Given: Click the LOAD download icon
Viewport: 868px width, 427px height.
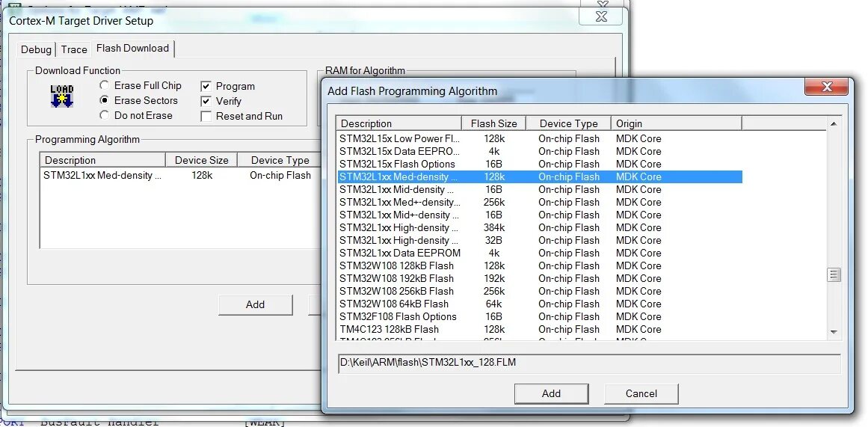Looking at the screenshot, I should tap(61, 96).
